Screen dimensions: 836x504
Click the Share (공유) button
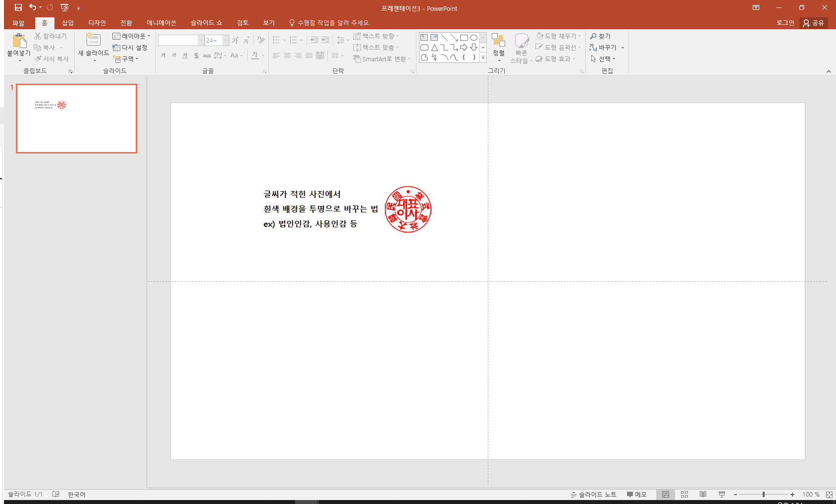[814, 23]
